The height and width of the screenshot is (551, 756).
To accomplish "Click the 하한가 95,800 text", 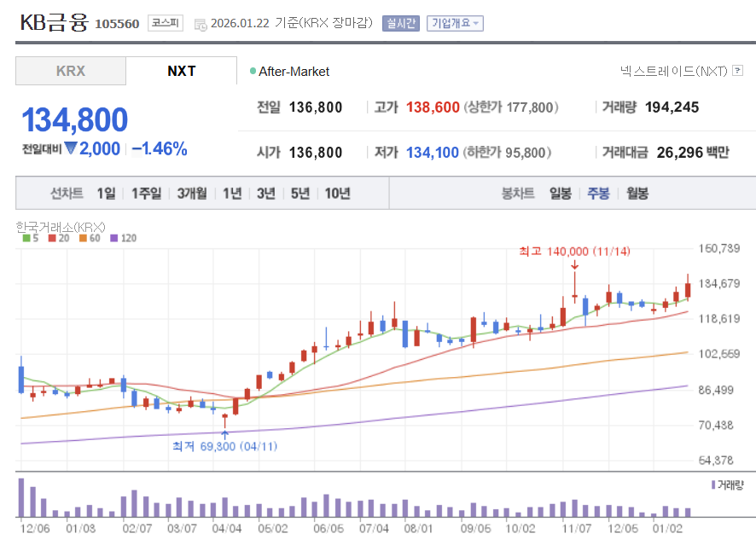I will point(507,153).
